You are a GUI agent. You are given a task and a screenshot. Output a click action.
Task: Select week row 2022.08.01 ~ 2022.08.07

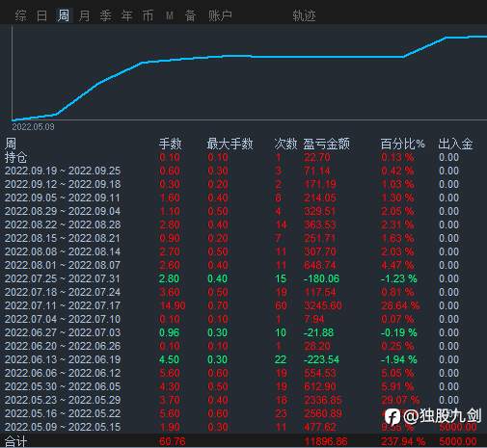coord(63,265)
